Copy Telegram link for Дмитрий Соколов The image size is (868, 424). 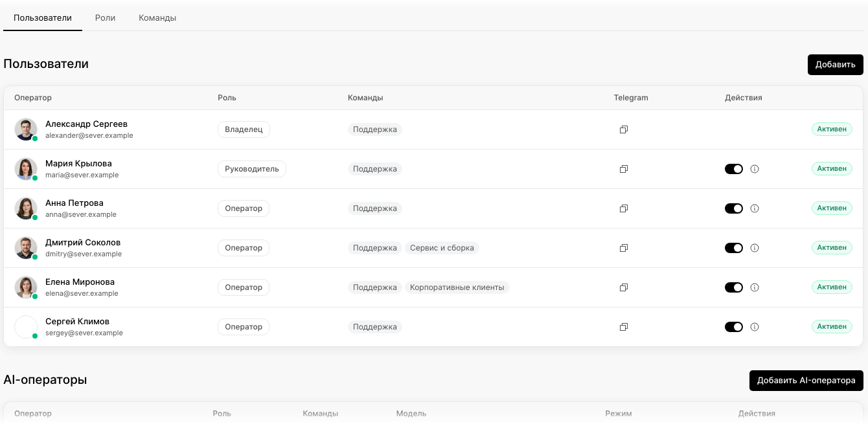[x=624, y=248]
